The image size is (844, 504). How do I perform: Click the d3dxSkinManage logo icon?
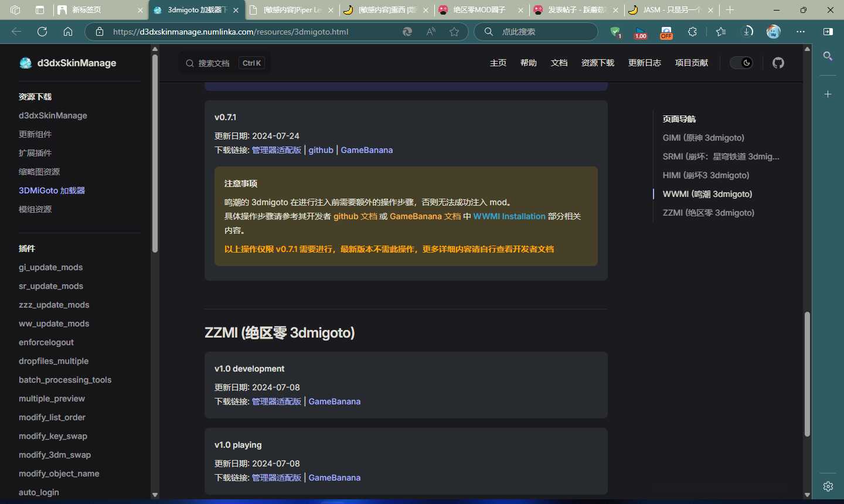pyautogui.click(x=26, y=63)
